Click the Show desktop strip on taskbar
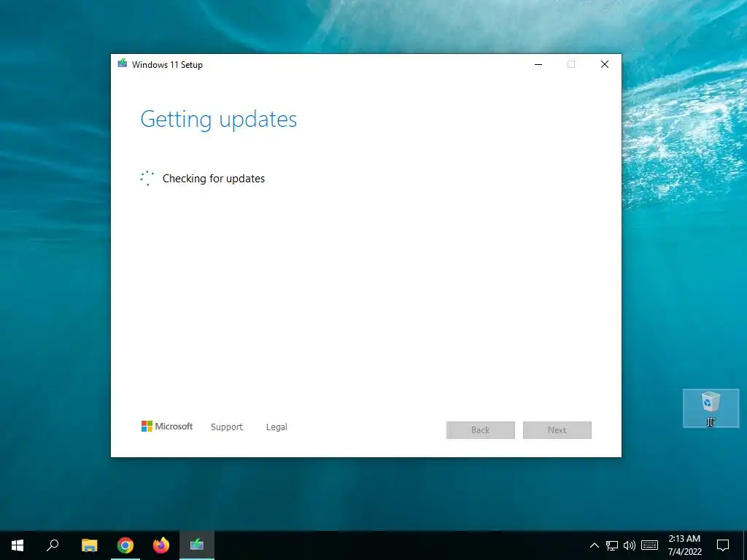This screenshot has width=747, height=560. click(745, 545)
